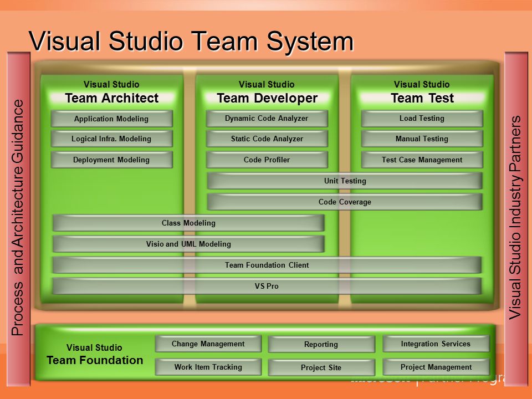Image resolution: width=532 pixels, height=399 pixels.
Task: Click the Code Coverage bar
Action: point(345,202)
